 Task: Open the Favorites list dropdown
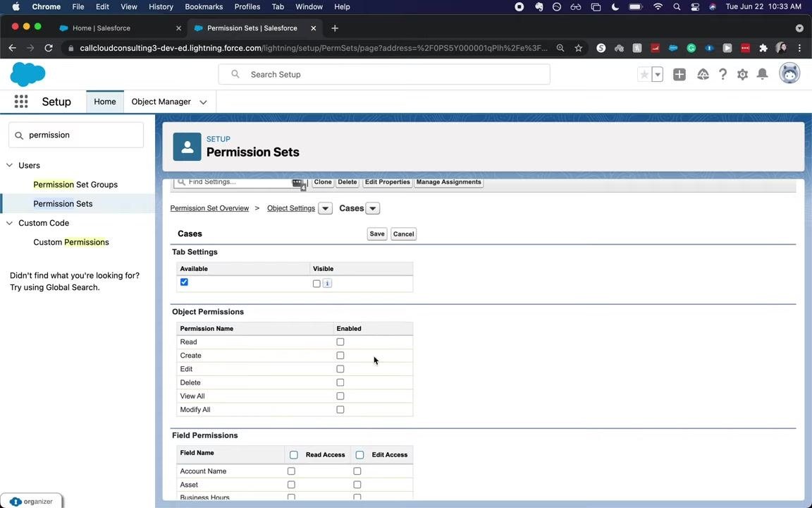click(x=658, y=75)
